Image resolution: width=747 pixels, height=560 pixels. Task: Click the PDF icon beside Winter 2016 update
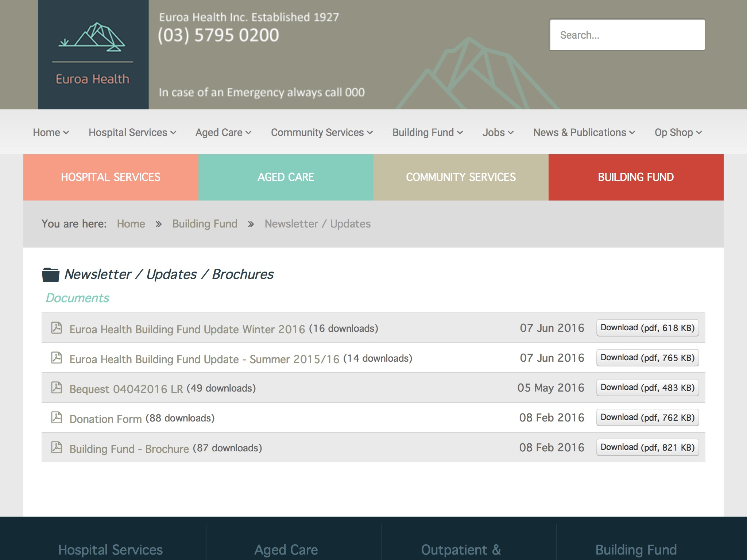(57, 328)
